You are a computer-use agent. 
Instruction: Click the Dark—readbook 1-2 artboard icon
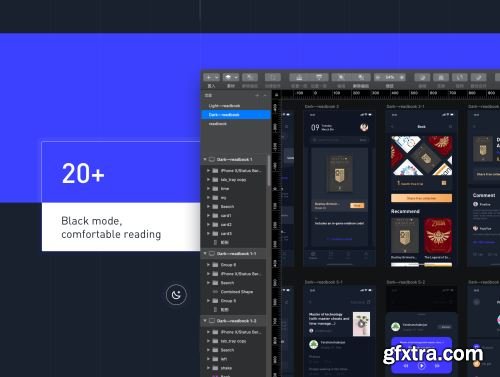pyautogui.click(x=212, y=321)
